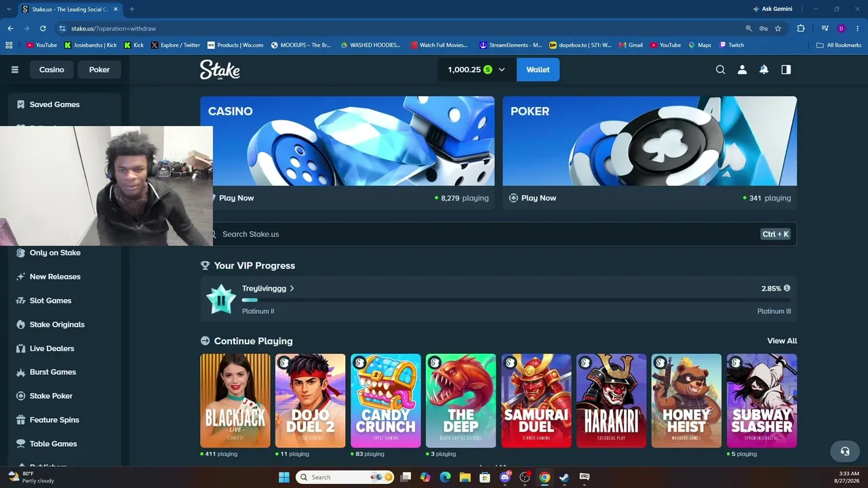Launch The Deep game
Viewport: 868px width, 488px height.
(461, 401)
